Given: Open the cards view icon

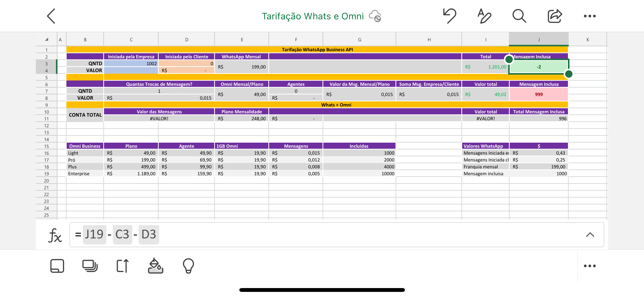Looking at the screenshot, I should click(57, 266).
